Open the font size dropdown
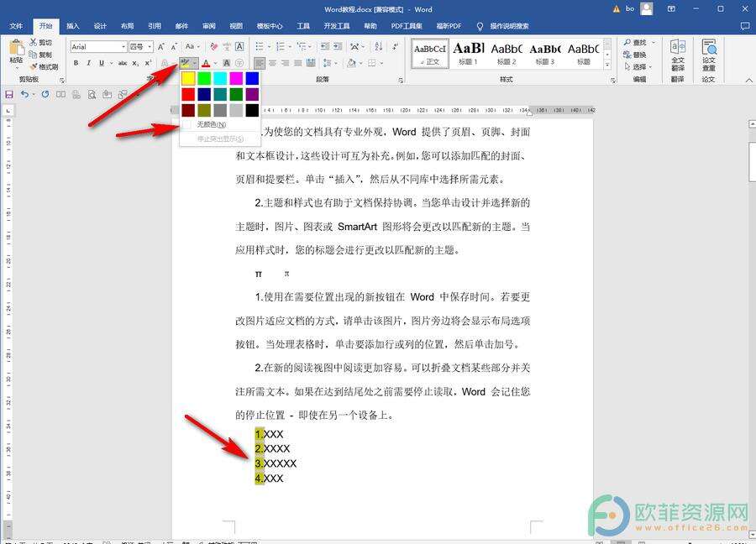 150,47
